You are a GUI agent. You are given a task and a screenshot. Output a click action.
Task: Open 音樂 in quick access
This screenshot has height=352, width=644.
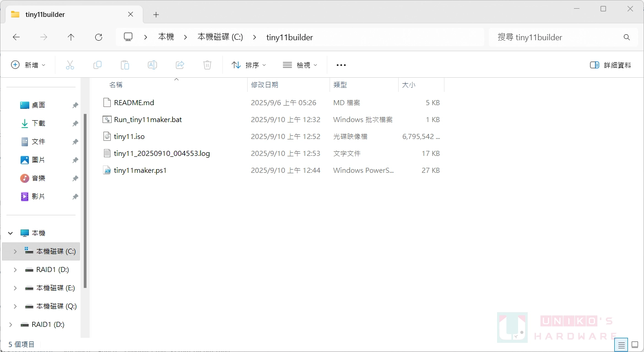click(x=38, y=178)
